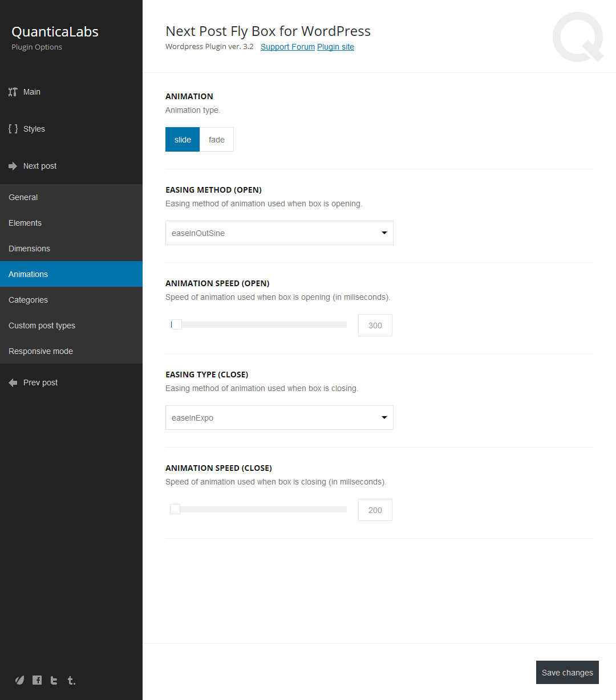Open the Support Forum link
The height and width of the screenshot is (700, 616).
pos(287,47)
